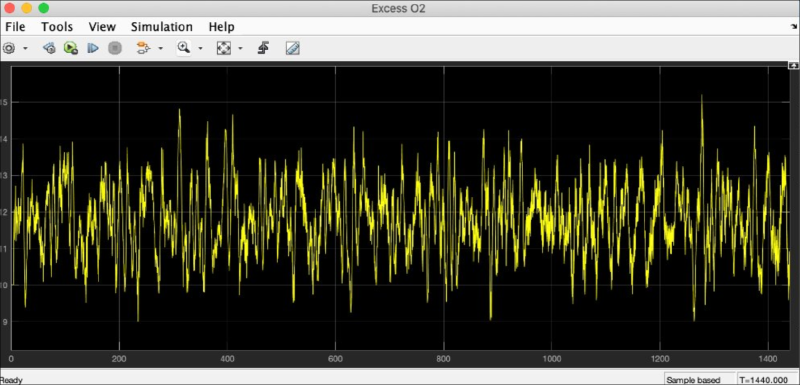Click the 'Sample based' status entry
Image resolution: width=800 pixels, height=385 pixels.
point(693,380)
